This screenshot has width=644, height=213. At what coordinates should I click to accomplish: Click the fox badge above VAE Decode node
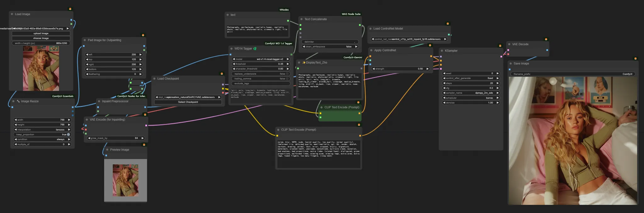(x=546, y=39)
